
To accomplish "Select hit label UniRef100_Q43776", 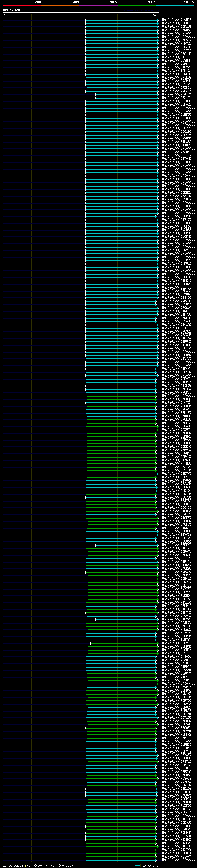I will pyautogui.click(x=177, y=358).
